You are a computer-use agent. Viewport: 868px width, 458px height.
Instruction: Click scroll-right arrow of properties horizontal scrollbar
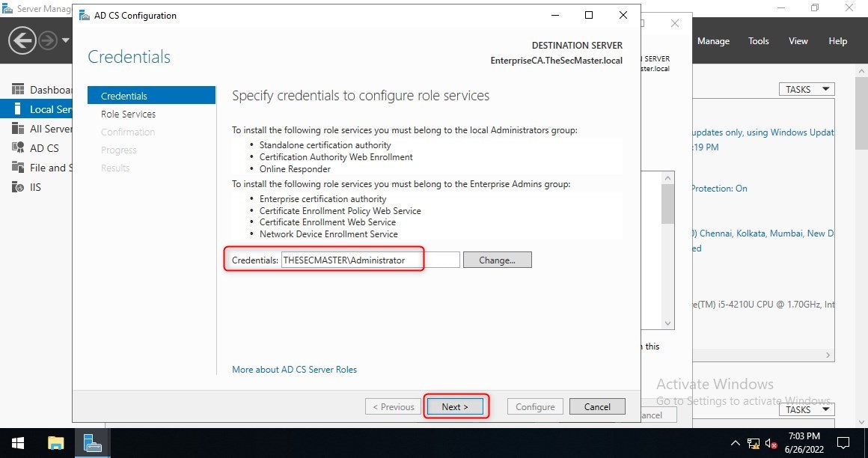(828, 355)
